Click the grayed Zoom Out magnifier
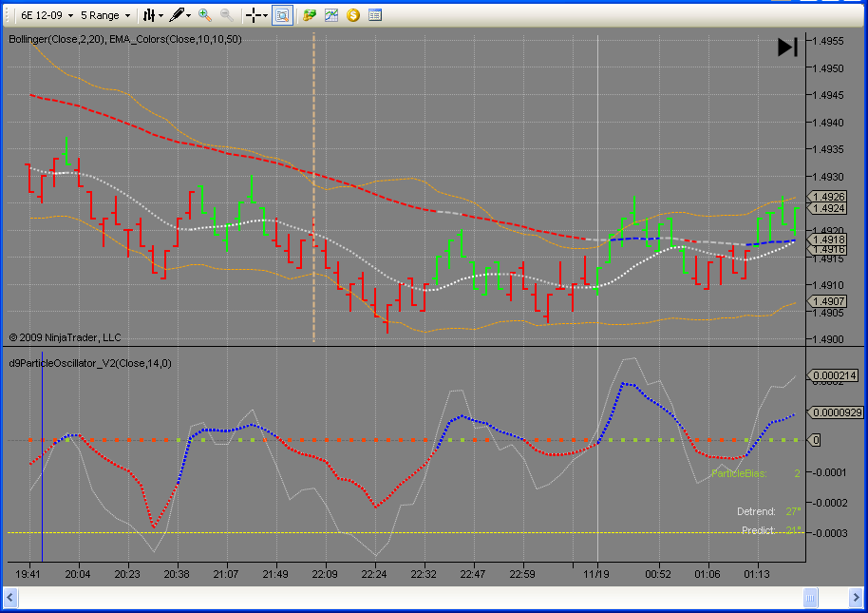This screenshot has height=613, width=868. coord(226,15)
